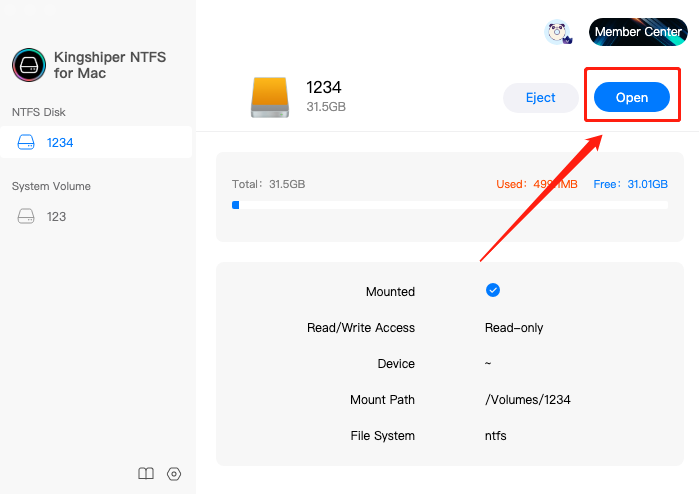
Task: Click the Device label
Action: [396, 364]
